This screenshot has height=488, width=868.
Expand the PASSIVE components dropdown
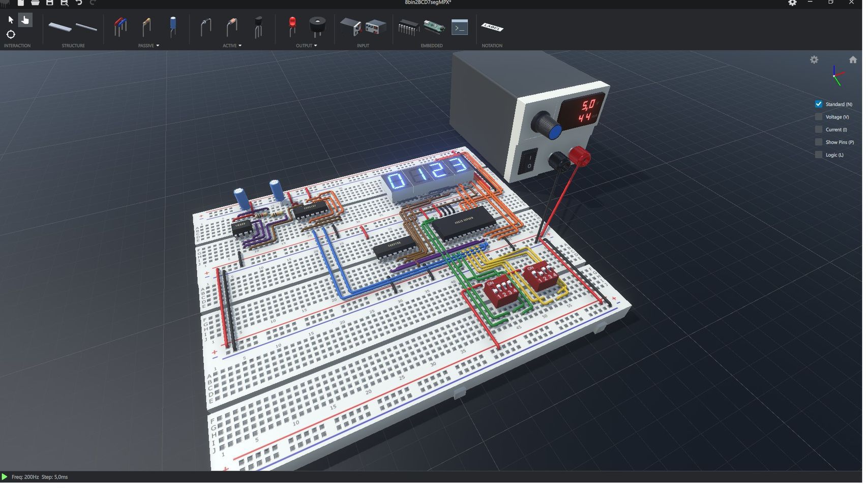148,46
